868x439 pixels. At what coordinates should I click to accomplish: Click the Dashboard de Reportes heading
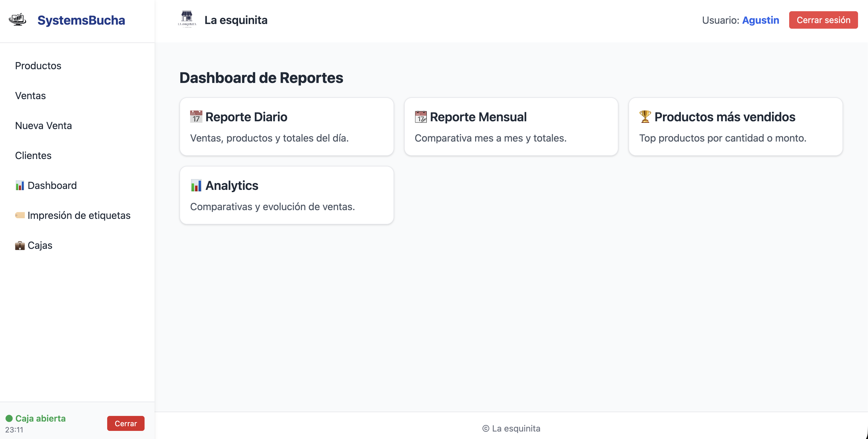pyautogui.click(x=261, y=78)
